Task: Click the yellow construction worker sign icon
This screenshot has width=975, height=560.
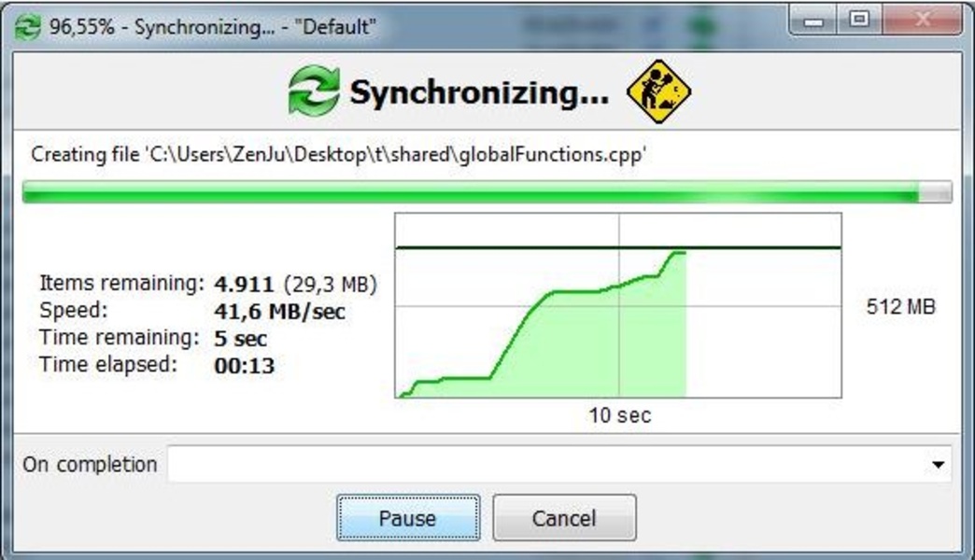Action: click(x=658, y=91)
